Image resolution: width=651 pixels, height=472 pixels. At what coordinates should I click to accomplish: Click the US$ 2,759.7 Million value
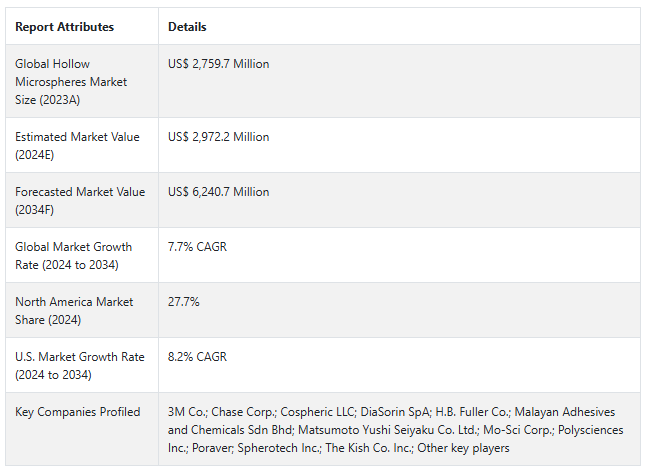click(x=218, y=64)
